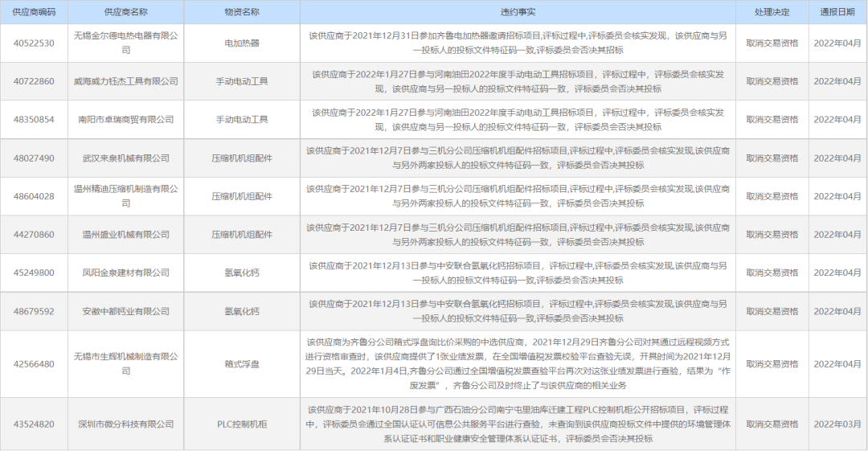
Task: Click 氢氧化钙 in 安徽中都钙业 row
Action: coord(242,311)
